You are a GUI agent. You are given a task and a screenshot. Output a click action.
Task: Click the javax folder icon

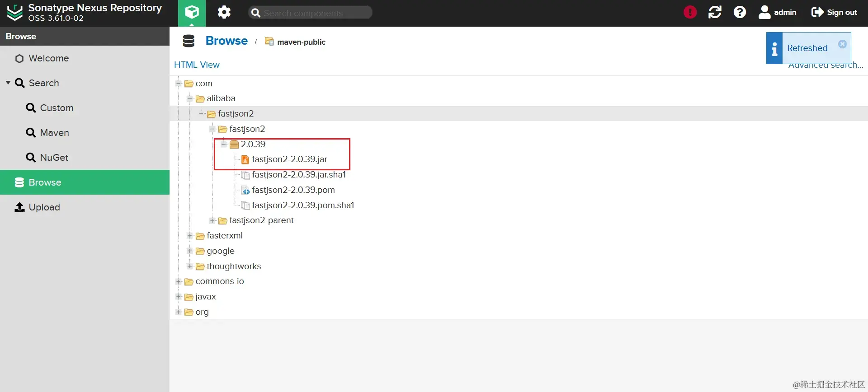point(189,297)
